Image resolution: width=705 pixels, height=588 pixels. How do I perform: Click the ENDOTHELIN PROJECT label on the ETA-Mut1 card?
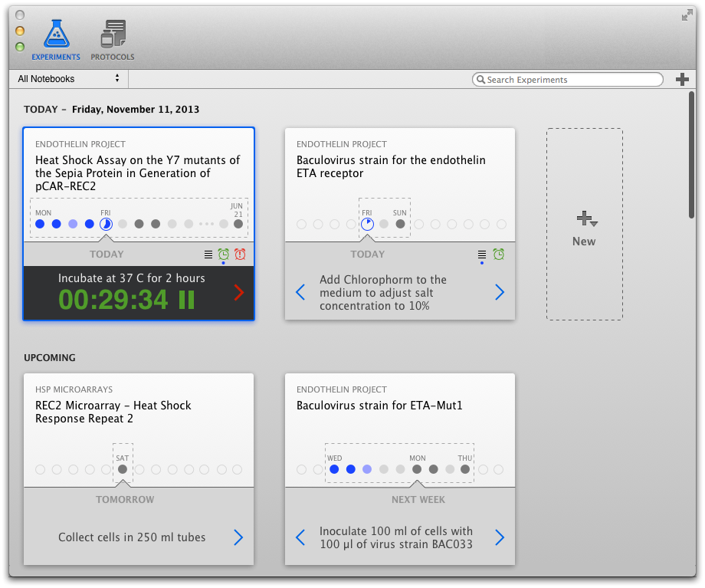pyautogui.click(x=342, y=389)
